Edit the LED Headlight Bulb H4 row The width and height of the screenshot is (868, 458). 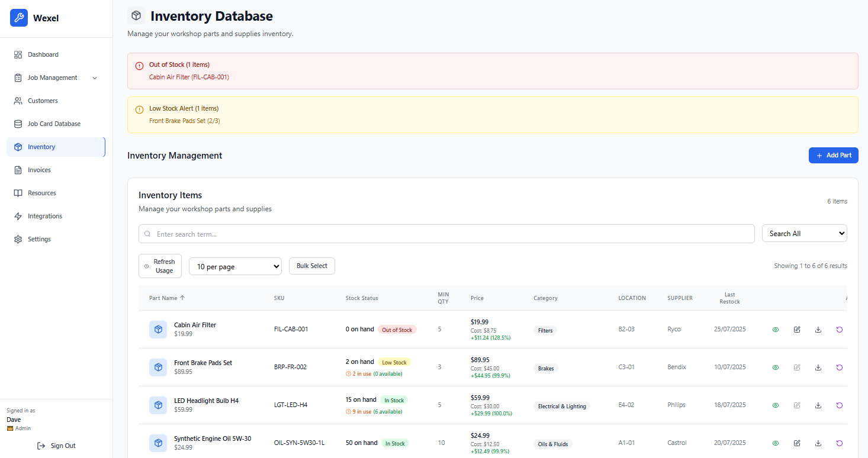[x=797, y=405]
